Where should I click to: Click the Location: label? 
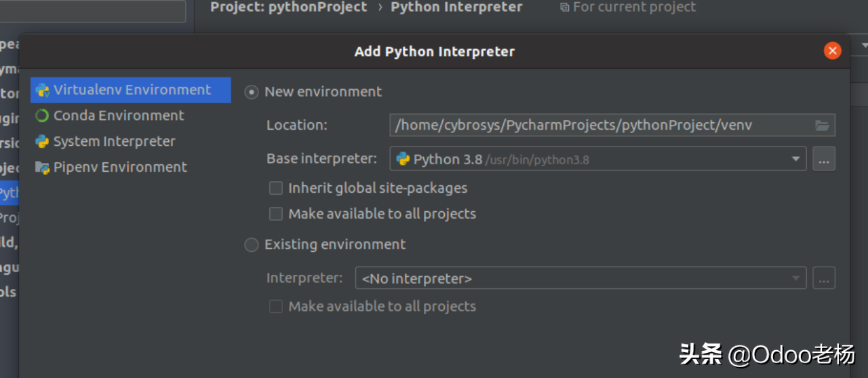(x=297, y=125)
